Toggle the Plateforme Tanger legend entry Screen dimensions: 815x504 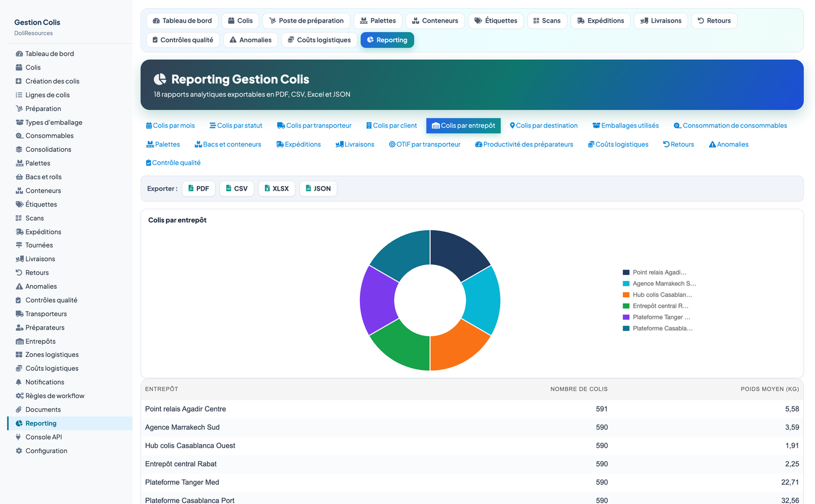(657, 317)
